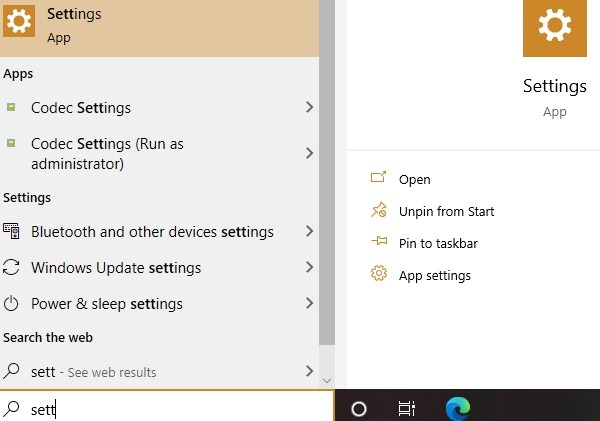Viewport: 600px width, 421px height.
Task: Expand Codec Settings (Run as administrator) arrow
Action: (310, 153)
